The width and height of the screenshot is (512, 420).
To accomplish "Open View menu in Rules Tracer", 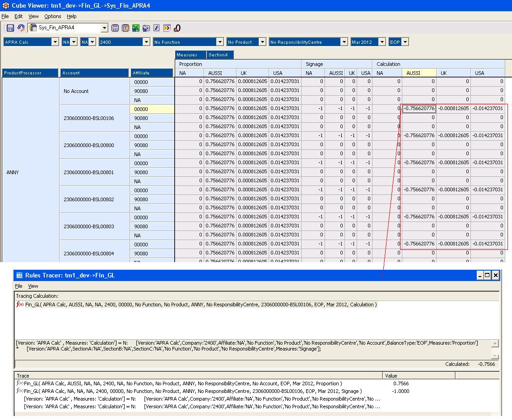I will coord(33,286).
